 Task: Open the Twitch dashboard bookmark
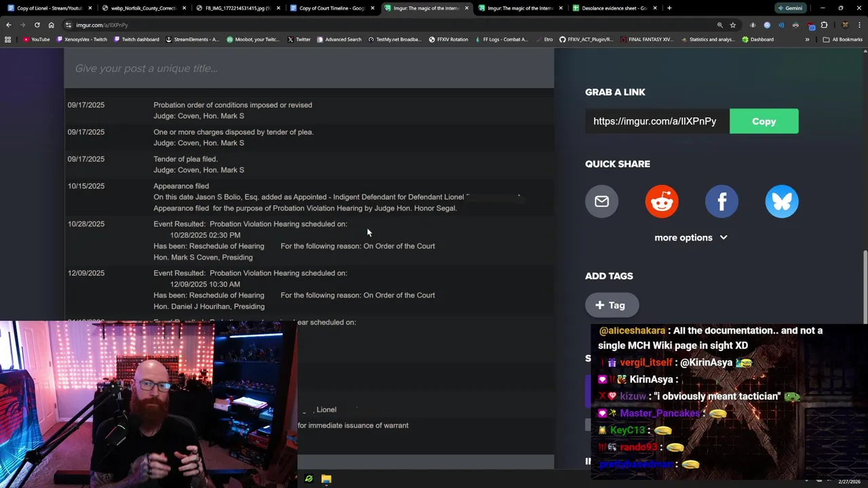pos(136,39)
